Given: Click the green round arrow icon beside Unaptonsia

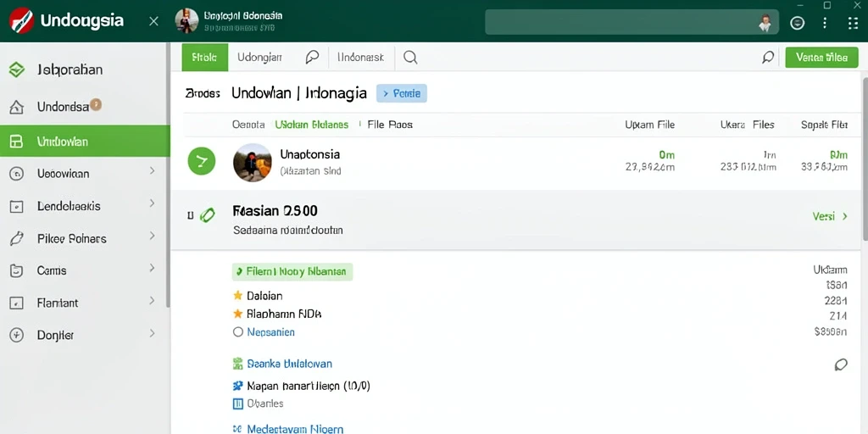Looking at the screenshot, I should click(202, 162).
